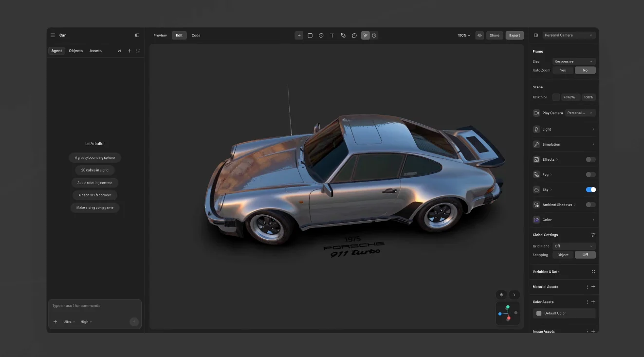Open the Grid Plane dropdown

click(574, 246)
